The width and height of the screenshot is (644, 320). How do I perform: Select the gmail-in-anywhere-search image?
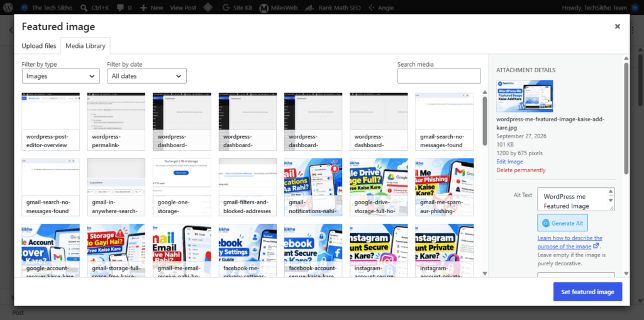point(116,187)
